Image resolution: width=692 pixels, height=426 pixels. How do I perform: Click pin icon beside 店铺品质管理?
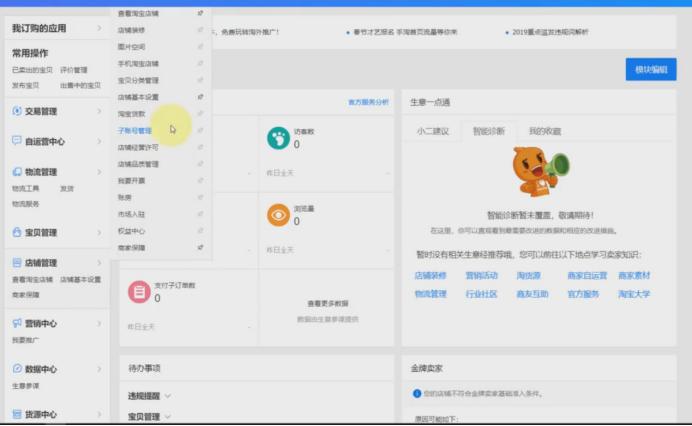pos(200,164)
